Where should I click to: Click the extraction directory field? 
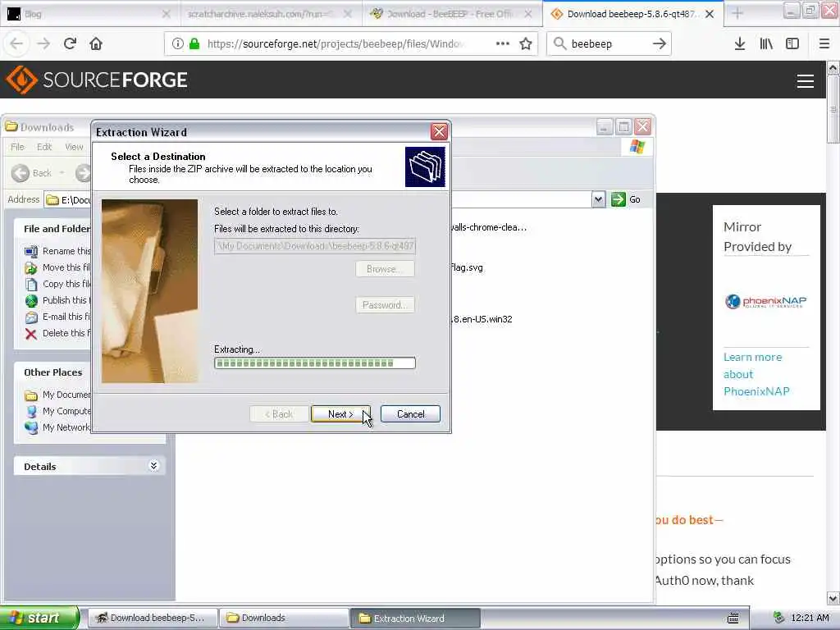[315, 246]
